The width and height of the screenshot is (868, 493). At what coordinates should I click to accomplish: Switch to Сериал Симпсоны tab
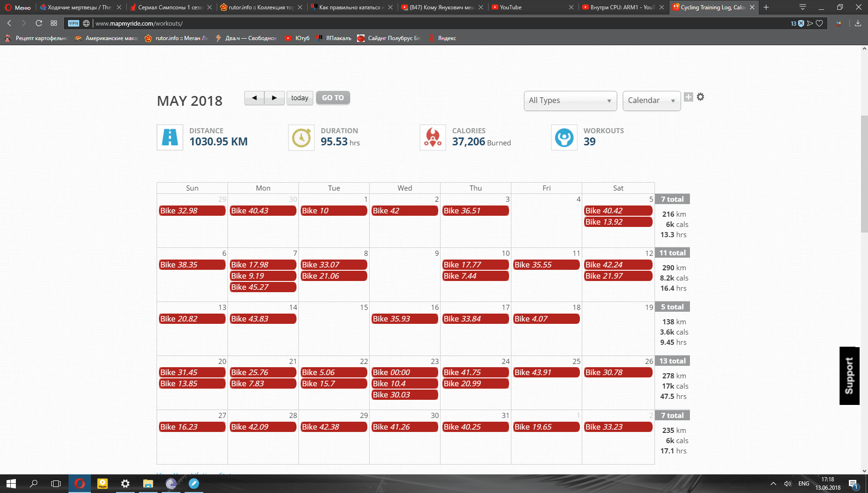click(170, 7)
